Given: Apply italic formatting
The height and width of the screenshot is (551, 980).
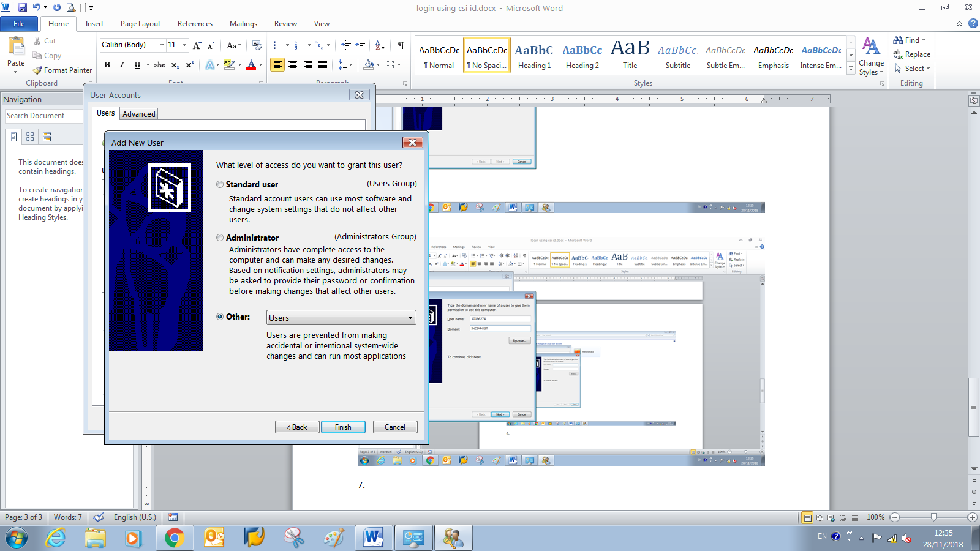Looking at the screenshot, I should pos(122,65).
